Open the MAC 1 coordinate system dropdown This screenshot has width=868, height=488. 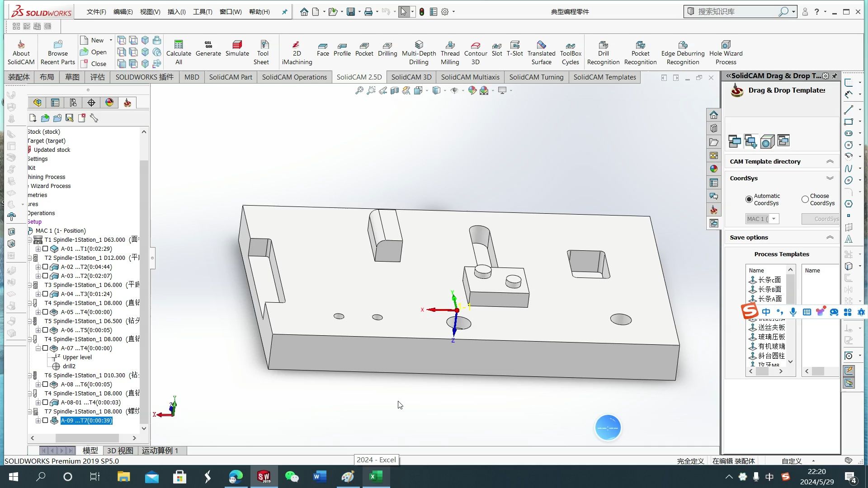coord(774,219)
